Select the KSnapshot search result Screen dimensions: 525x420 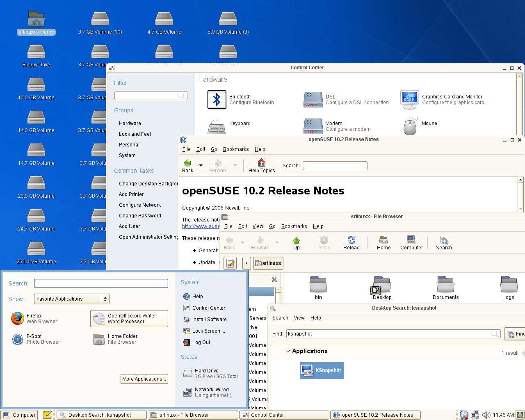(x=322, y=370)
